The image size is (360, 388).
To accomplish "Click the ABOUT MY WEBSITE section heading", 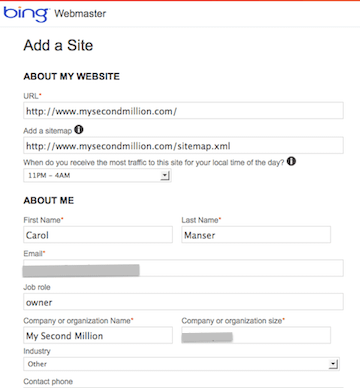I will click(x=71, y=76).
